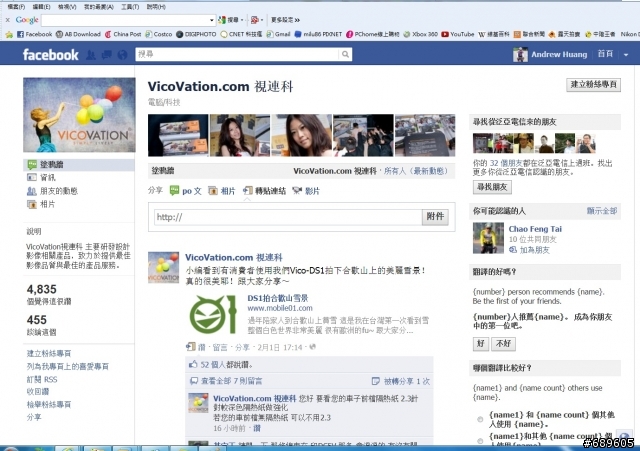Click Google toolbar search button
Screen dimensions: 640x451
click(x=229, y=20)
